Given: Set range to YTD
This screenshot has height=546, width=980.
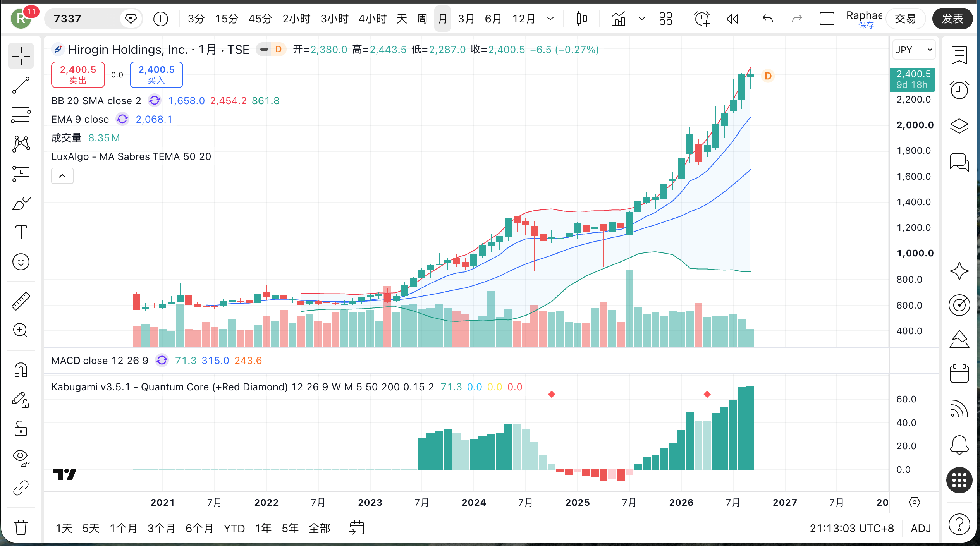Looking at the screenshot, I should (x=234, y=528).
